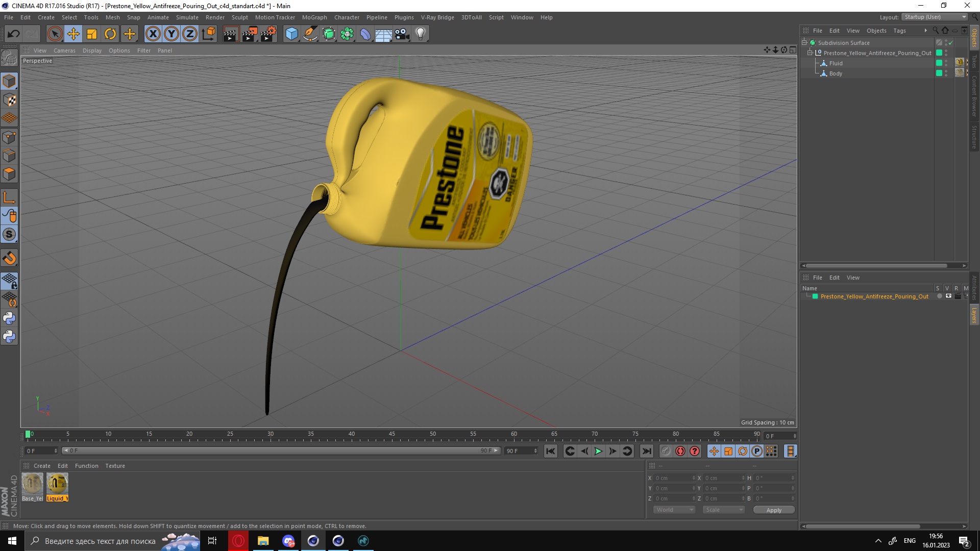Open the World coordinate dropdown

pos(674,510)
